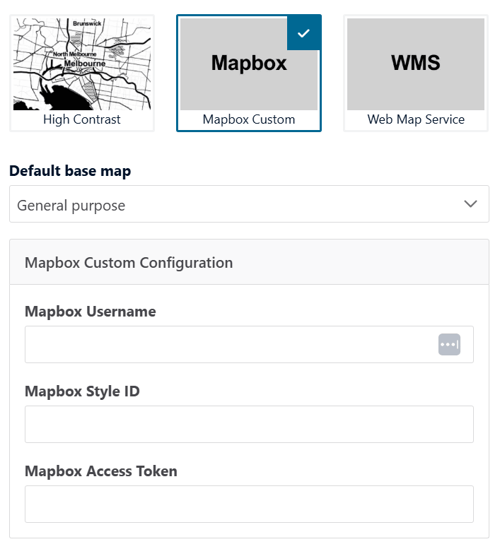Click the Melbourne label on map preview
This screenshot has height=549, width=500.
click(85, 63)
